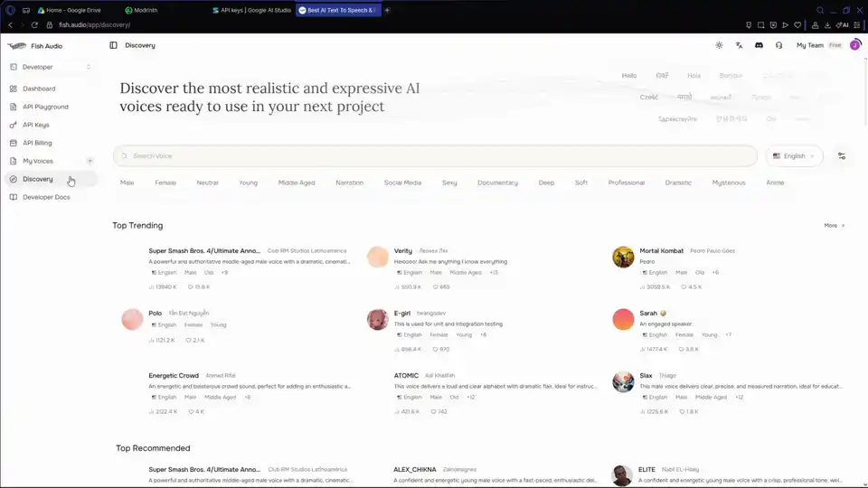The height and width of the screenshot is (488, 868).
Task: Click the user avatar J icon
Action: click(x=854, y=45)
